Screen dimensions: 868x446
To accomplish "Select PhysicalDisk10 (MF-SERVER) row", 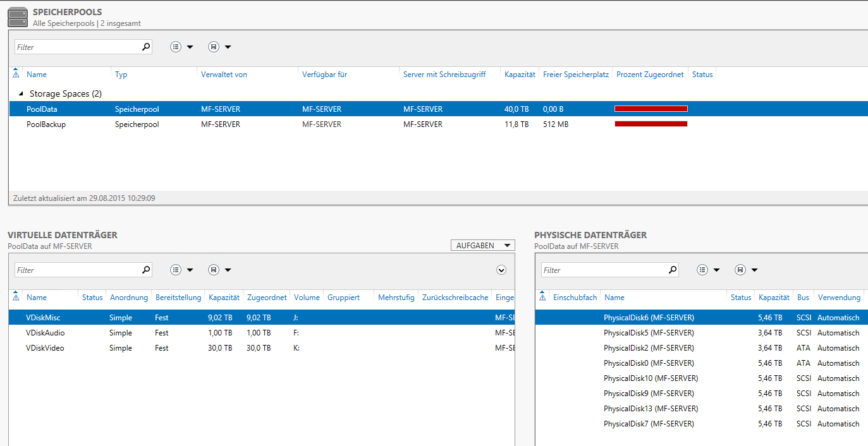I will pyautogui.click(x=702, y=378).
